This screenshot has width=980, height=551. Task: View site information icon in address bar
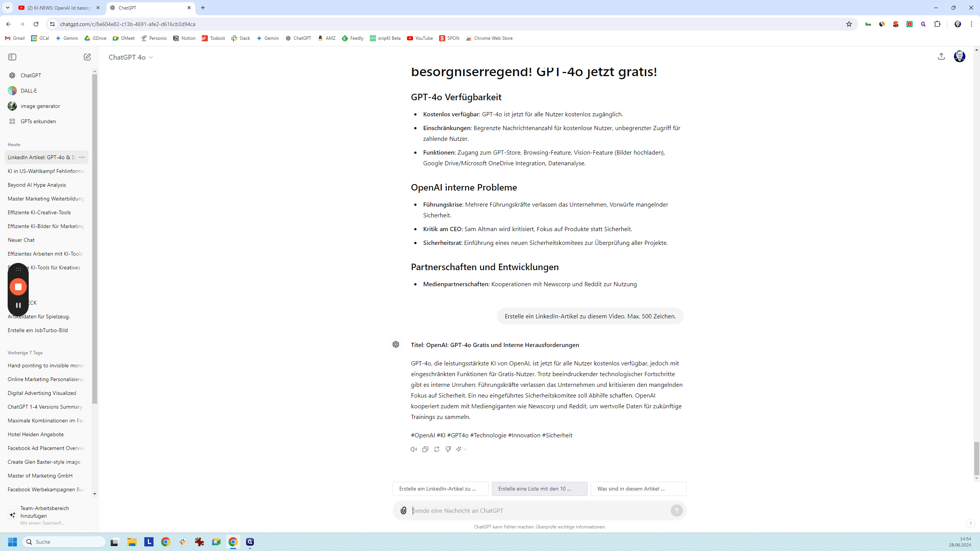(52, 24)
